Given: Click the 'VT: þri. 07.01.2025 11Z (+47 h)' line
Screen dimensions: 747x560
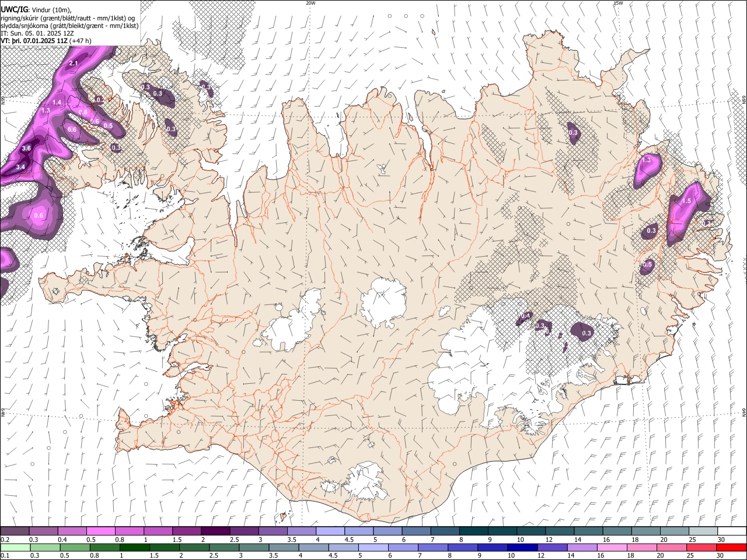Looking at the screenshot, I should tap(46, 41).
